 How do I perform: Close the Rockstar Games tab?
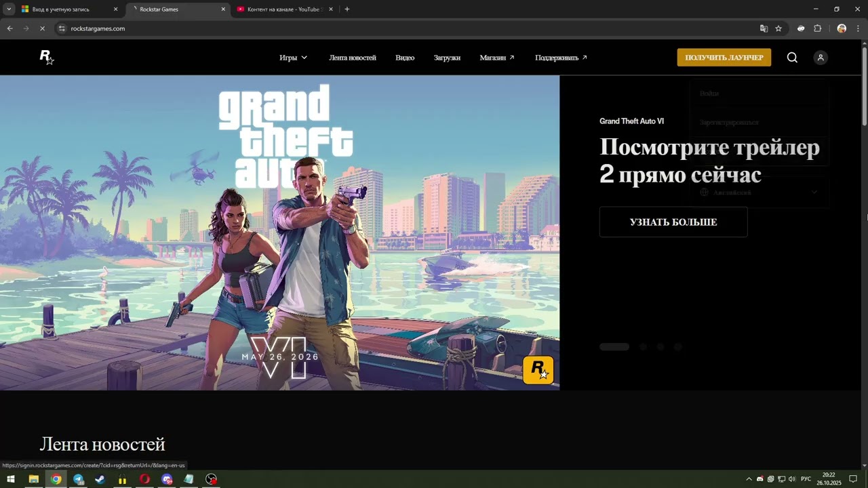223,9
